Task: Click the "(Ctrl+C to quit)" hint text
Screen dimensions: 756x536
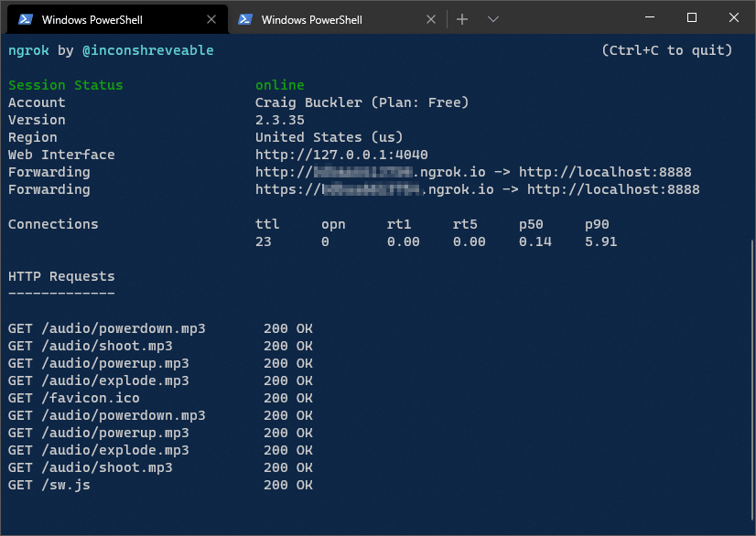Action: (666, 50)
